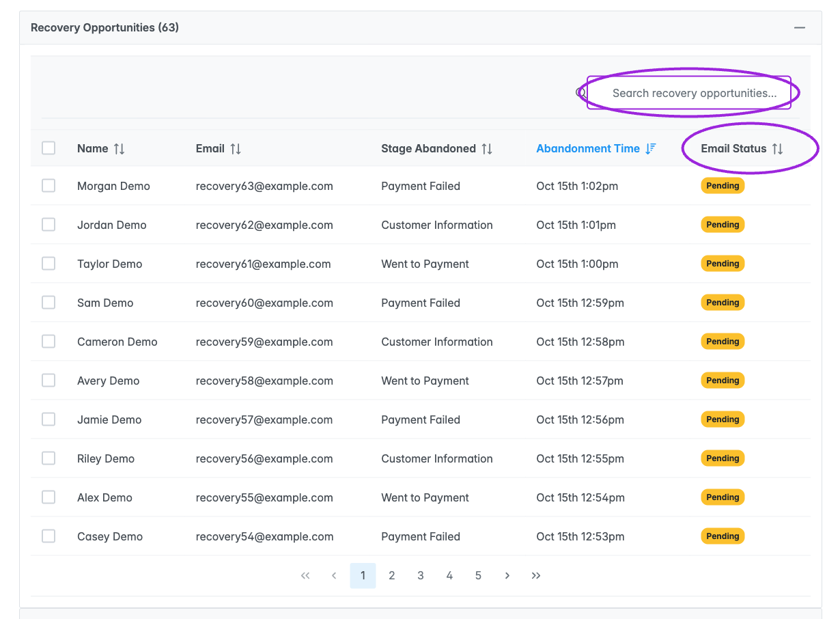The image size is (840, 619).
Task: Check the Casey Demo row checkbox
Action: point(48,536)
